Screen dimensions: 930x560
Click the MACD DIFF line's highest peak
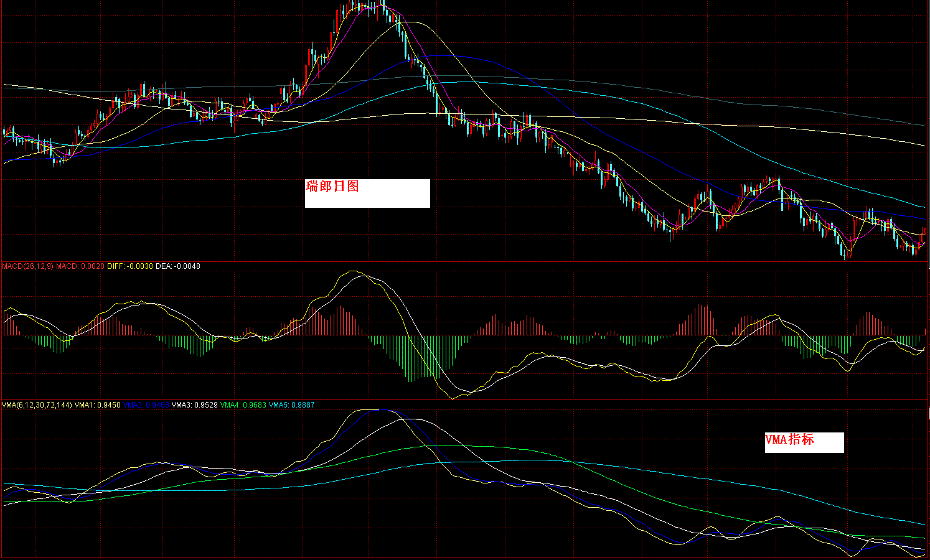tap(353, 271)
